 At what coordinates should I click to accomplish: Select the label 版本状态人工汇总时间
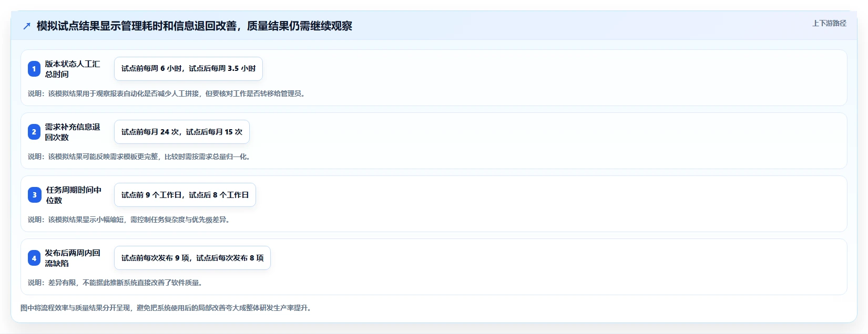coord(73,69)
